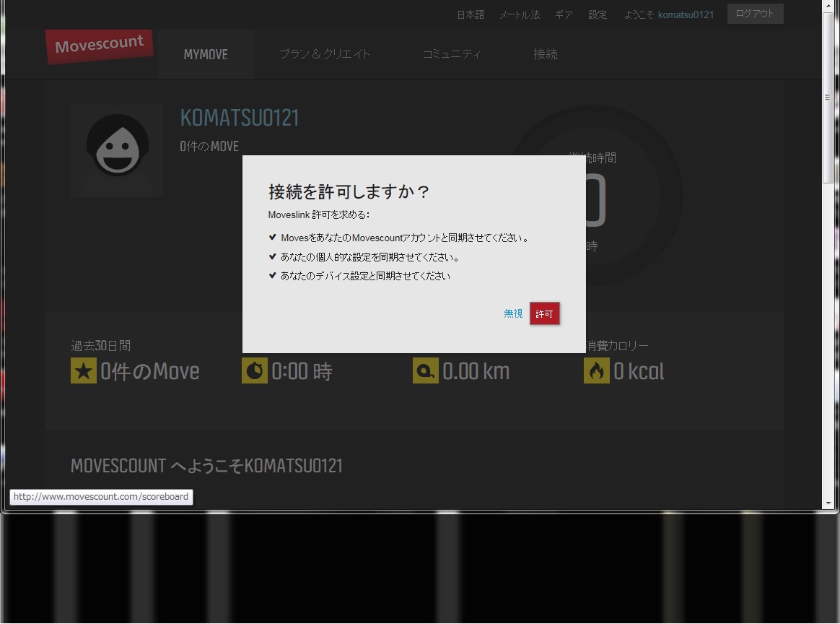The image size is (840, 624).
Task: Open the プラン＆クリエイト menu
Action: 325,54
